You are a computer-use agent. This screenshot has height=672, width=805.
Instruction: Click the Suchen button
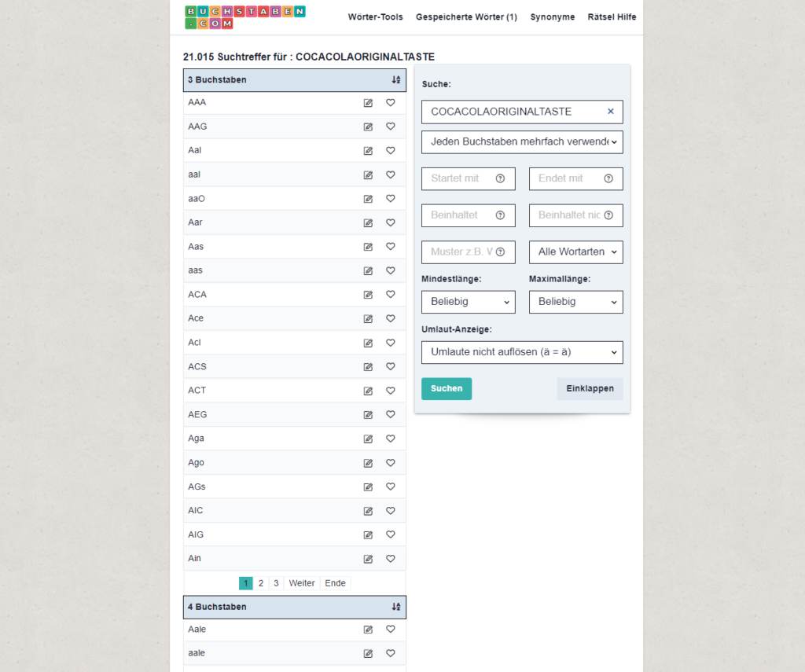pyautogui.click(x=447, y=388)
